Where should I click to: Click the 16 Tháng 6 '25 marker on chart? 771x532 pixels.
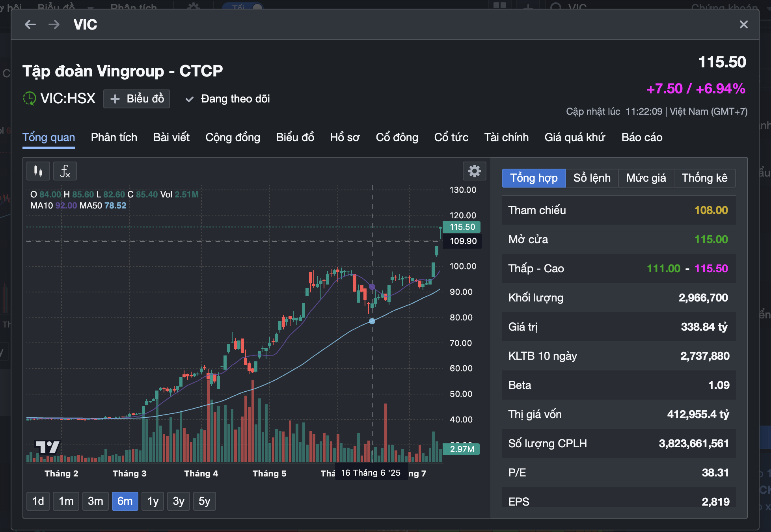(371, 473)
